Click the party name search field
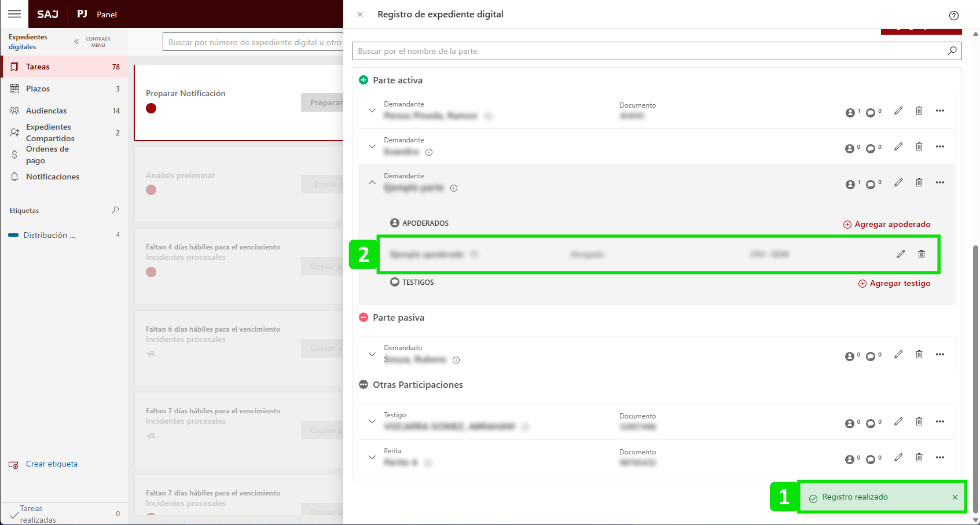Screen dimensions: 980x525 [x=648, y=51]
